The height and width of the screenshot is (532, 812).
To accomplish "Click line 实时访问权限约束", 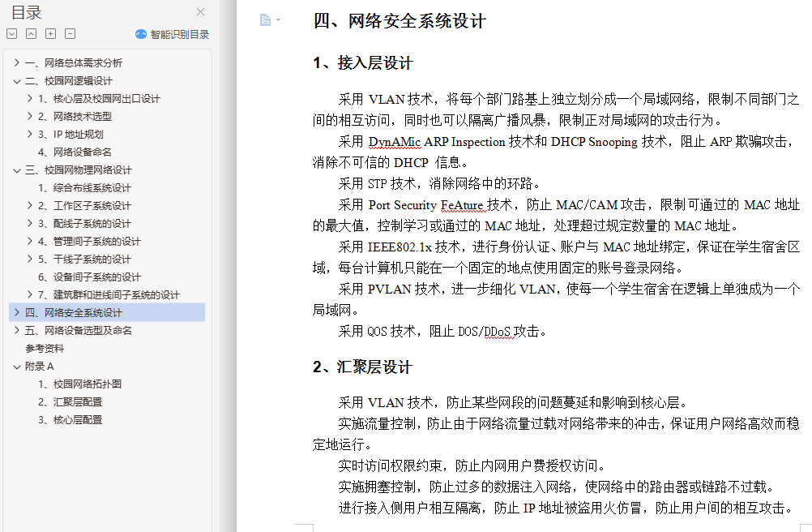I will tap(472, 466).
